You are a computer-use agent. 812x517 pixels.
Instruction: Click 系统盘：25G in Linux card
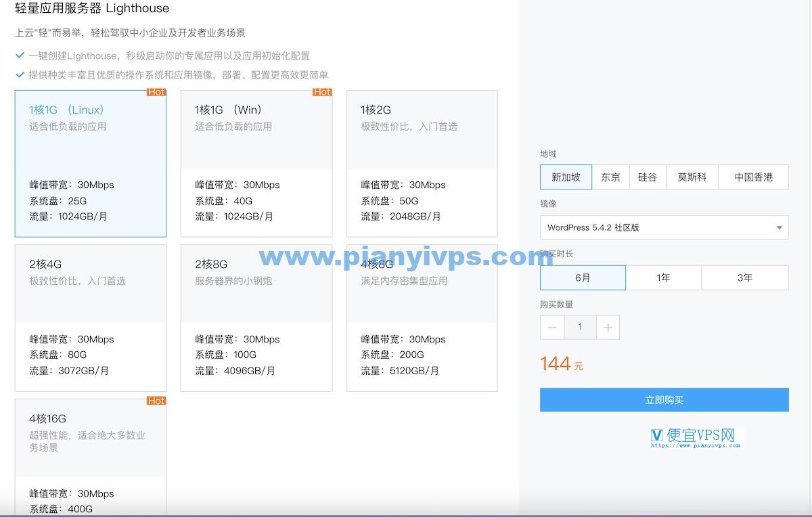58,201
